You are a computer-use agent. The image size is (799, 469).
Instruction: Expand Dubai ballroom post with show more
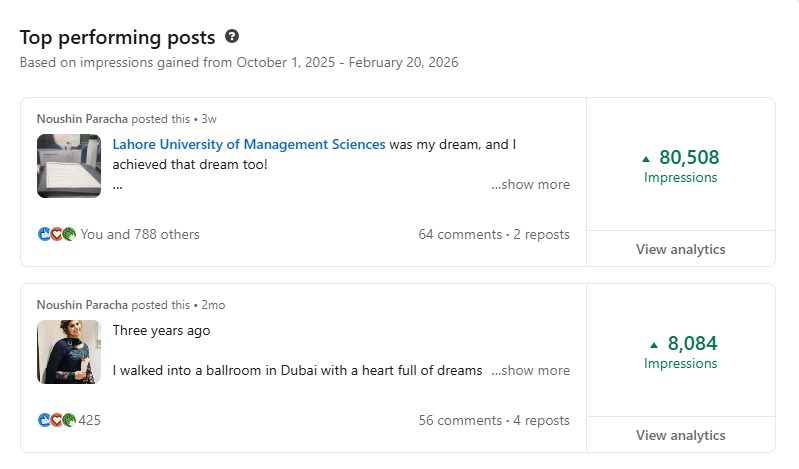[x=530, y=370]
